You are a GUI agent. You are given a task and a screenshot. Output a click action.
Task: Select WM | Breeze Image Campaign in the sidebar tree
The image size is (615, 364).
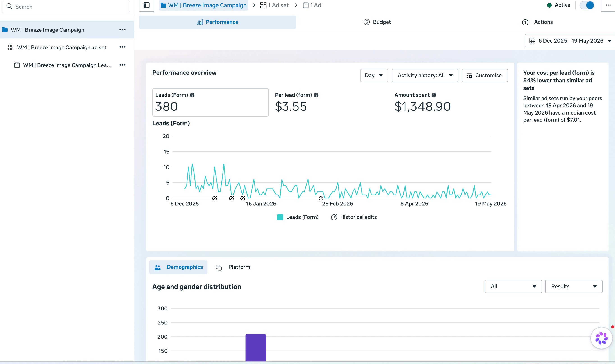coord(67,30)
